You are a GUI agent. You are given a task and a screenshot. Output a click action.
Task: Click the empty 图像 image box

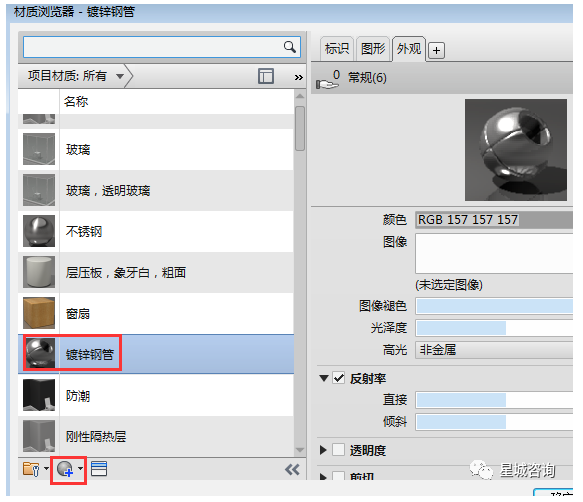pos(494,254)
